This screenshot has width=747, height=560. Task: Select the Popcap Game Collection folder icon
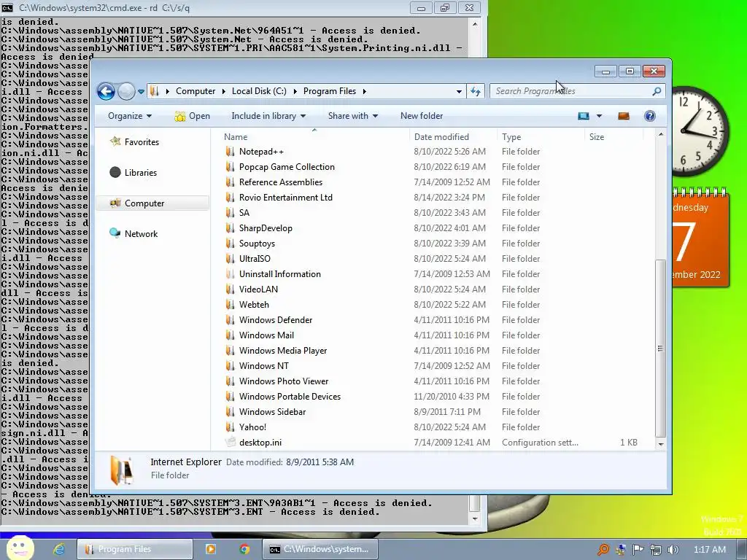[x=230, y=167]
